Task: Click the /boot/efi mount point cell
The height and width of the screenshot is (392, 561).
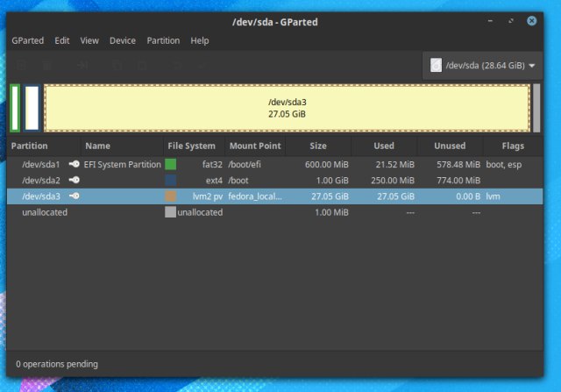Action: (245, 164)
